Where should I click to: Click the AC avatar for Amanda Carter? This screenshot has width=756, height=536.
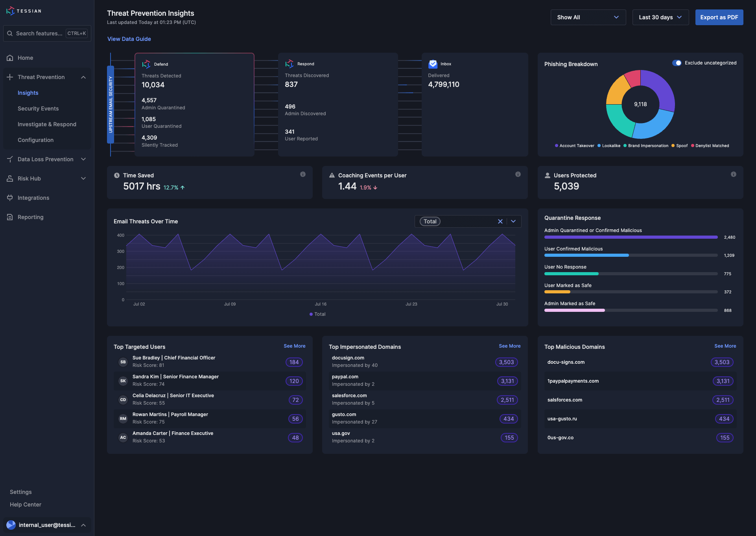(123, 437)
